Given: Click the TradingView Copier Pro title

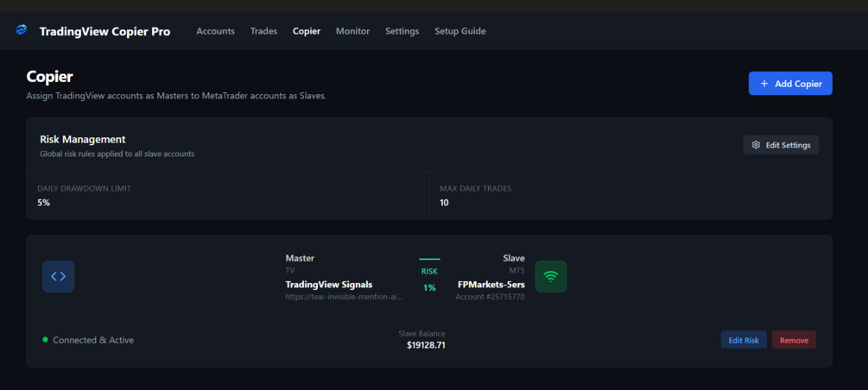Looking at the screenshot, I should coord(105,32).
